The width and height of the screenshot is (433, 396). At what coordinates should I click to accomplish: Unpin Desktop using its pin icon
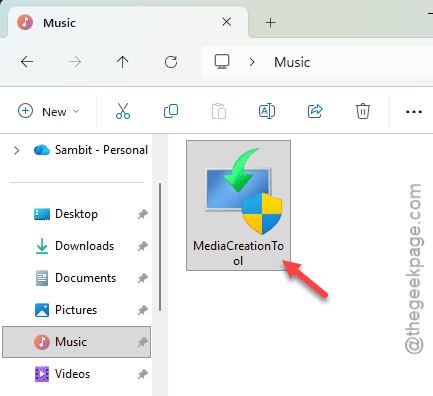coord(143,214)
